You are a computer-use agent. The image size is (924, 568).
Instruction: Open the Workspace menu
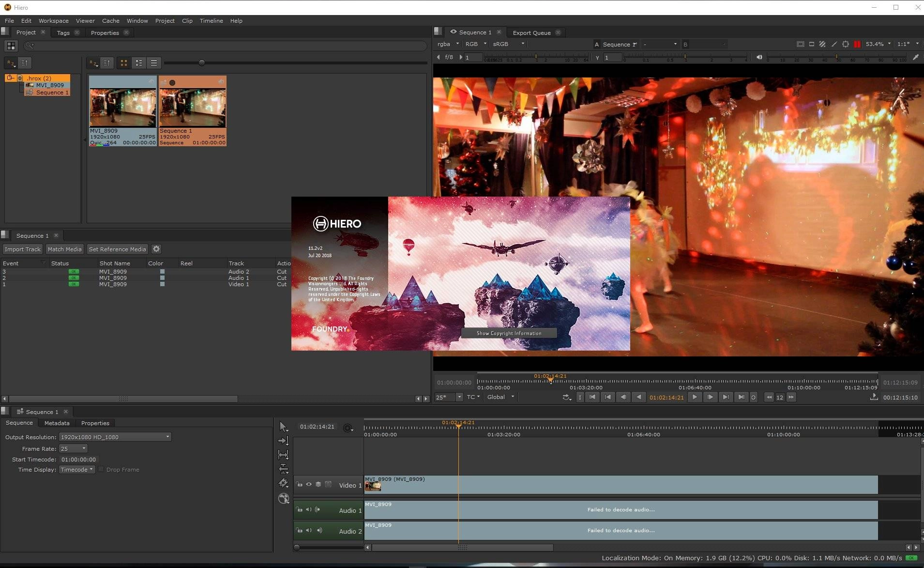click(53, 21)
